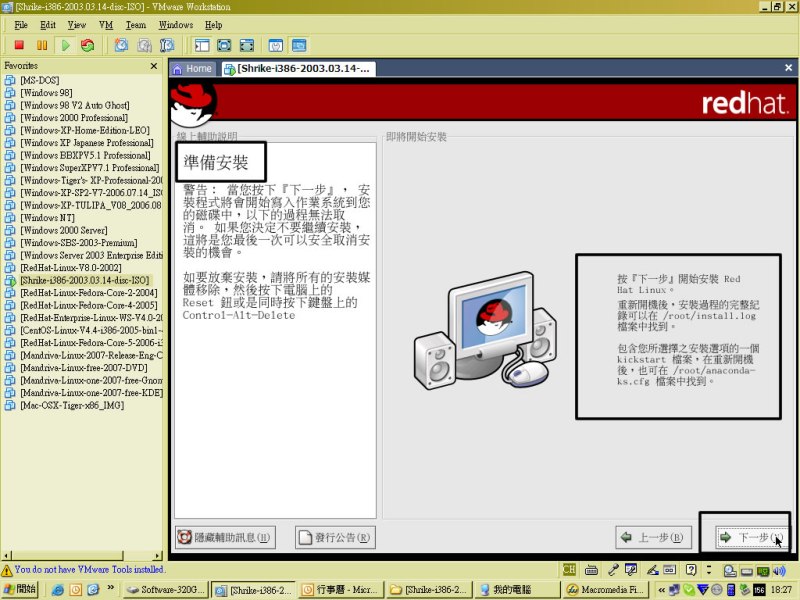Viewport: 800px width, 600px height.
Task: Click the [Mandriva-Linux-one-2007-free-KDE] VM icon
Action: point(10,393)
